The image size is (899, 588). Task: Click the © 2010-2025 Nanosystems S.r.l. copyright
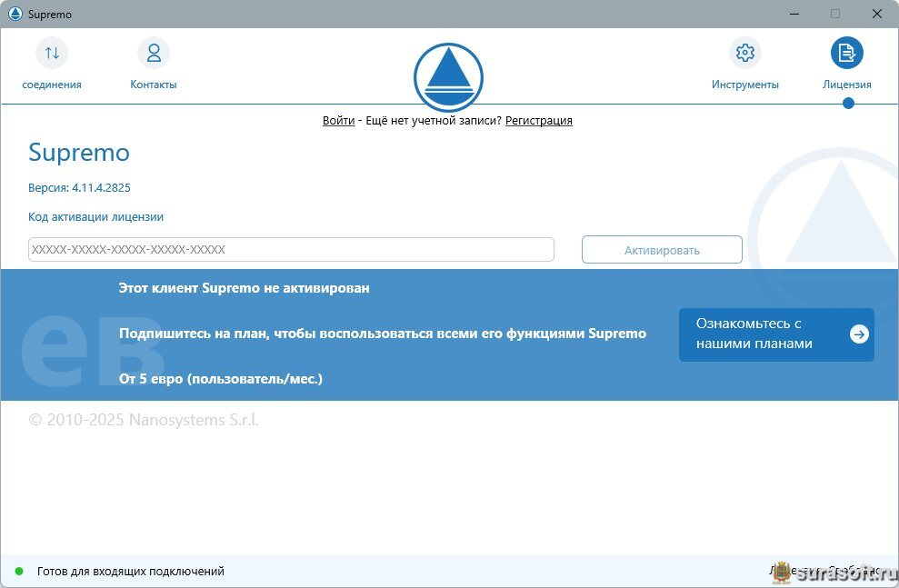coord(144,420)
